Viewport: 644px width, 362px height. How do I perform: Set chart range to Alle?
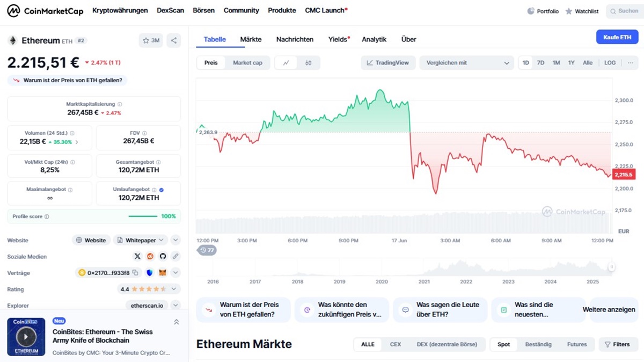(588, 63)
